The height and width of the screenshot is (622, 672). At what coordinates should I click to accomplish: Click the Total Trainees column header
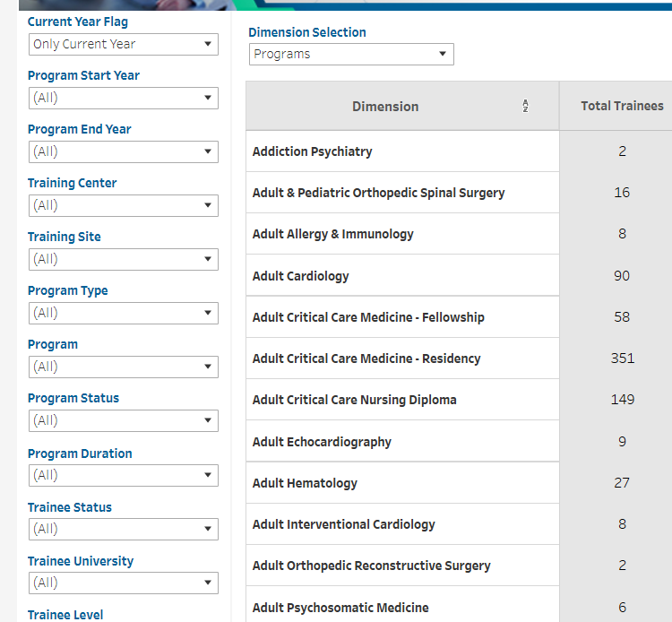pos(622,106)
